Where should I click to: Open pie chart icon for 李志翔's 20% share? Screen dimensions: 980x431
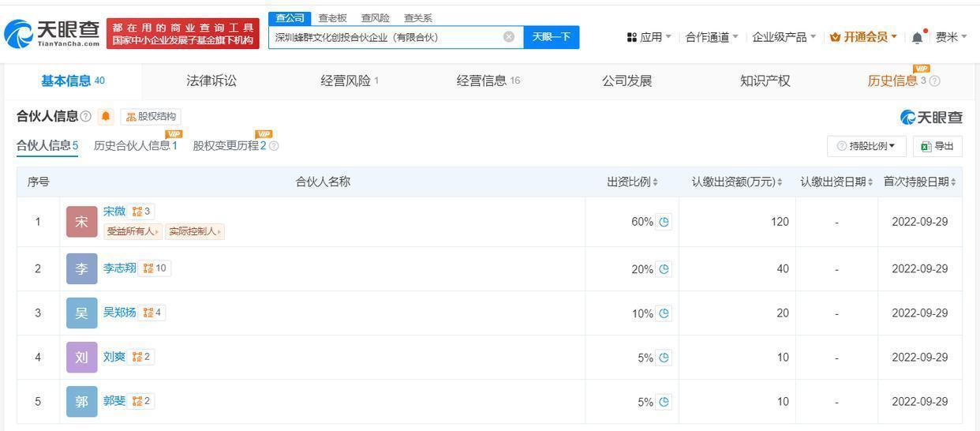pyautogui.click(x=664, y=269)
